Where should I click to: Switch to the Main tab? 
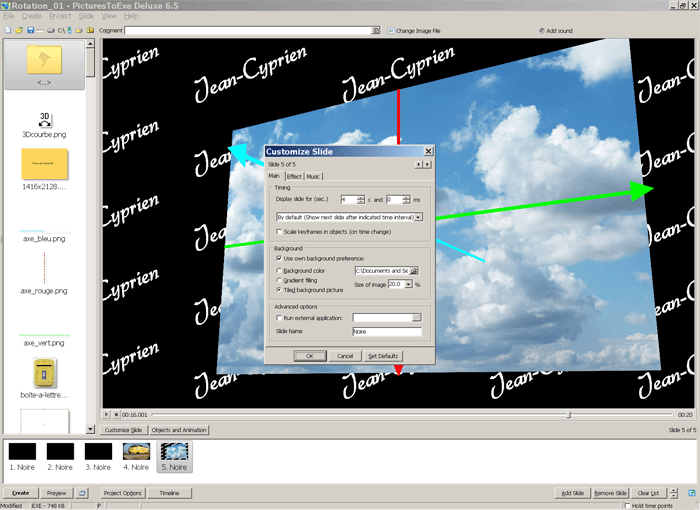click(275, 176)
